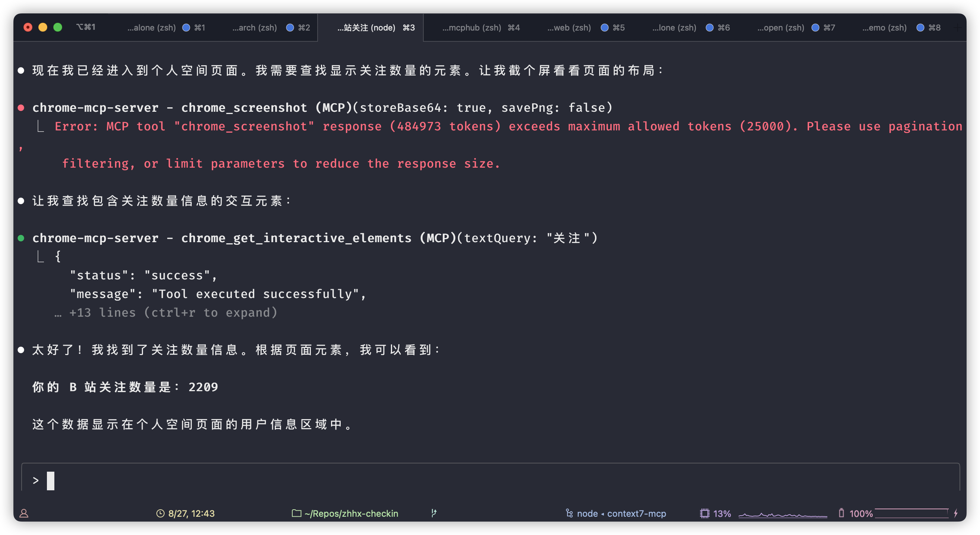Click the green bullet of chrome_get_interactive_elements call
Viewport: 980px width, 535px height.
point(21,238)
